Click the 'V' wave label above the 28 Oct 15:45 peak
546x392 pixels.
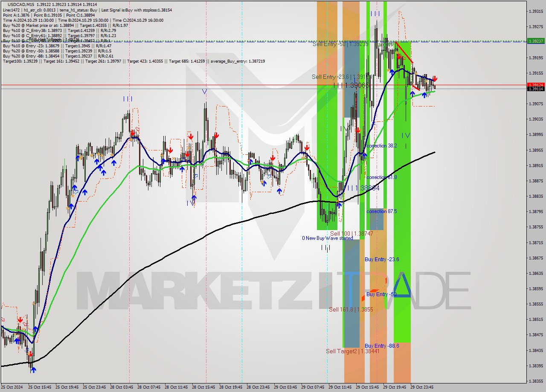[204, 91]
